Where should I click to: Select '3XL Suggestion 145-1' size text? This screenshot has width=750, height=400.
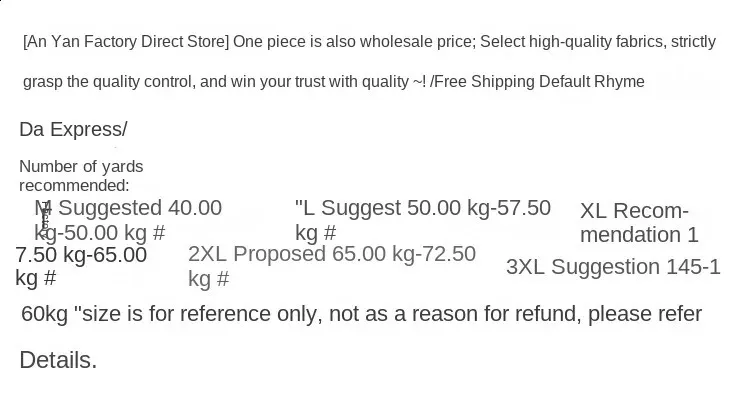point(613,267)
